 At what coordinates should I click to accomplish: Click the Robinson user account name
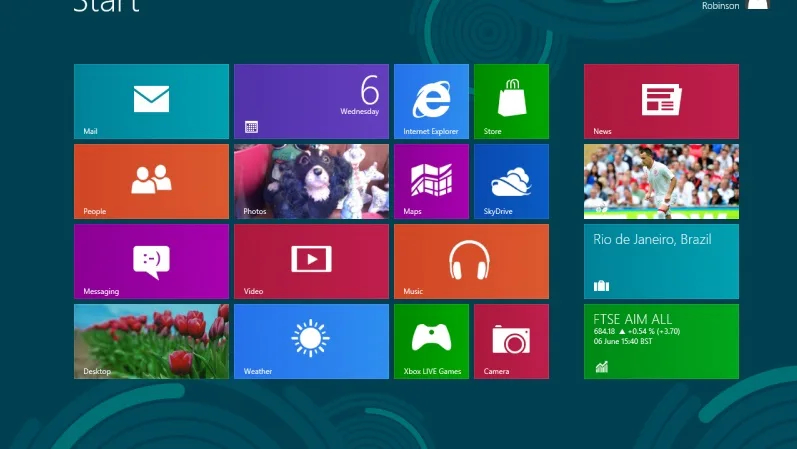pos(720,6)
